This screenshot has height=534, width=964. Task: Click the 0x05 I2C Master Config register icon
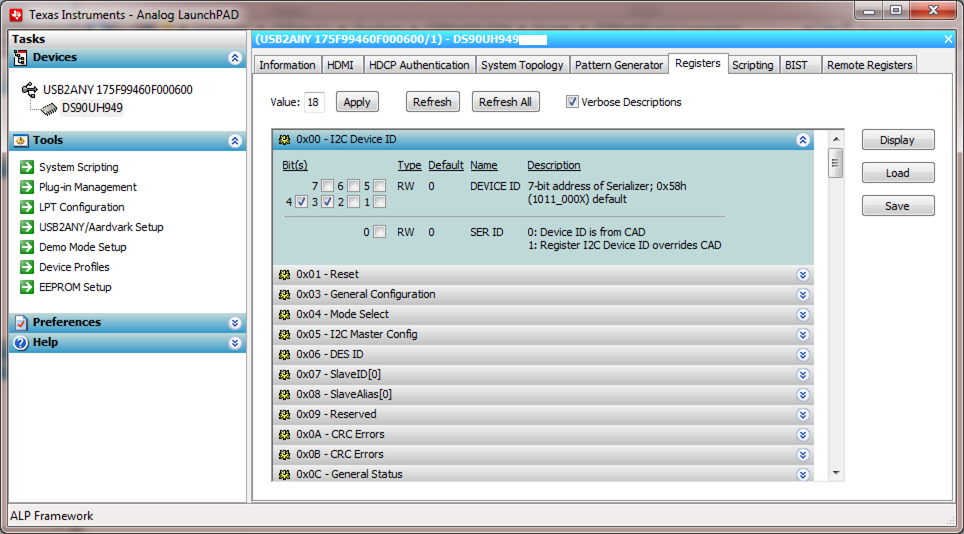284,334
